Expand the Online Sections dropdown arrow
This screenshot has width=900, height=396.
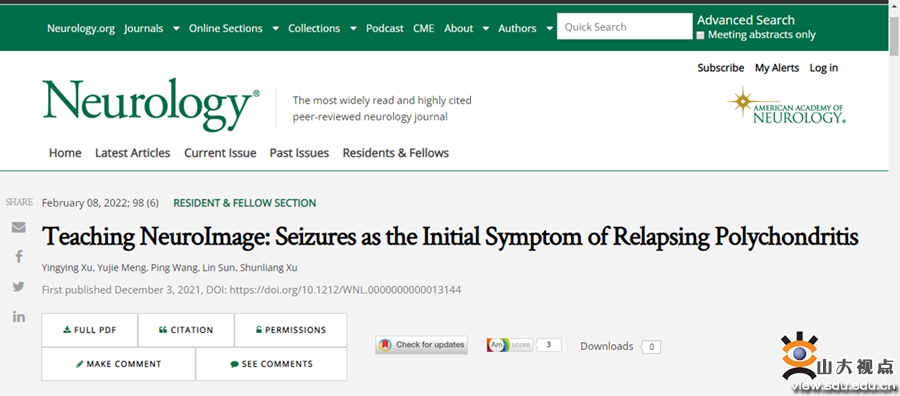[276, 28]
